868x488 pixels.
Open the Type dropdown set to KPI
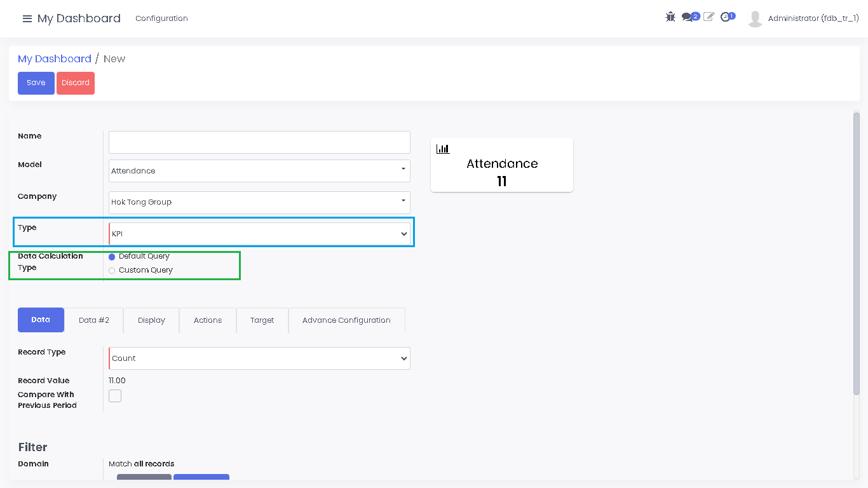259,234
